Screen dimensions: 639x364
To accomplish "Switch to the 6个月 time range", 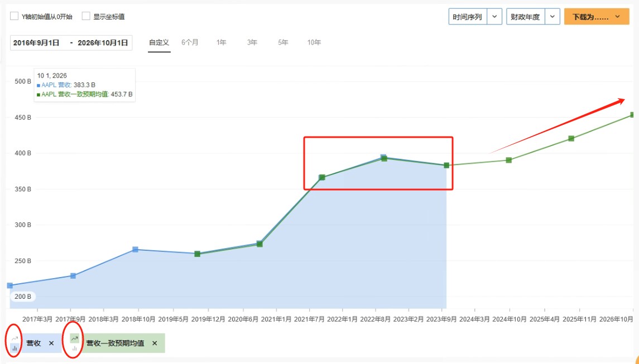I will coord(190,43).
